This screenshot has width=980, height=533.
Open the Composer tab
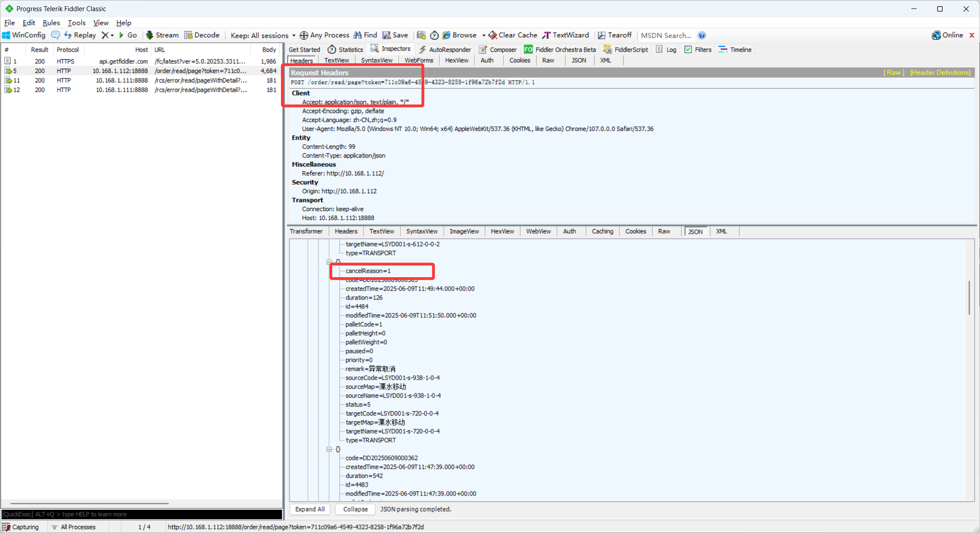[x=498, y=49]
